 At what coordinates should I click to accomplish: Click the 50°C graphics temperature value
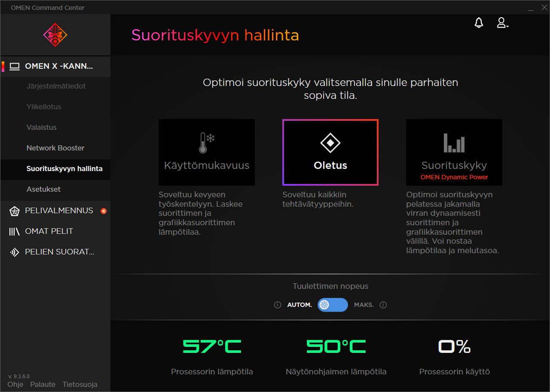click(x=336, y=346)
